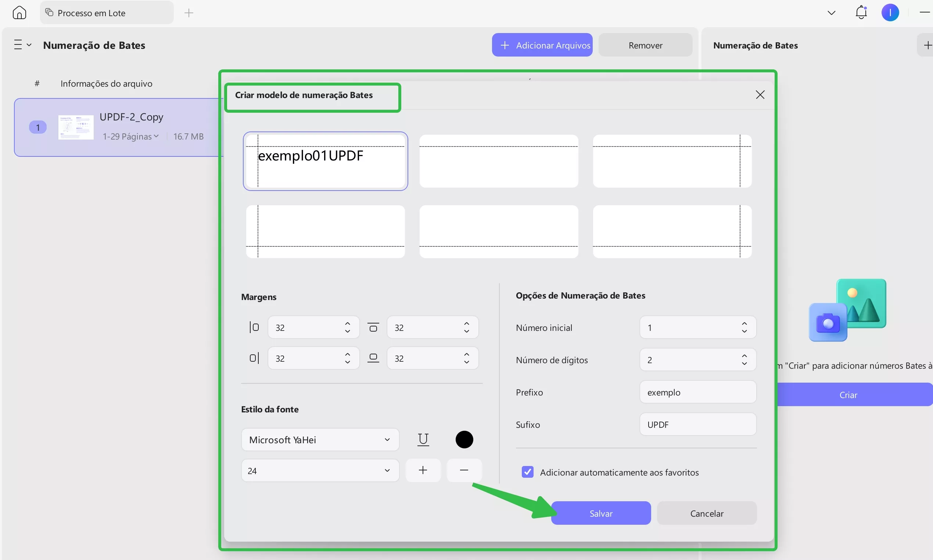This screenshot has width=933, height=560.
Task: Toggle underline font style
Action: tap(423, 439)
